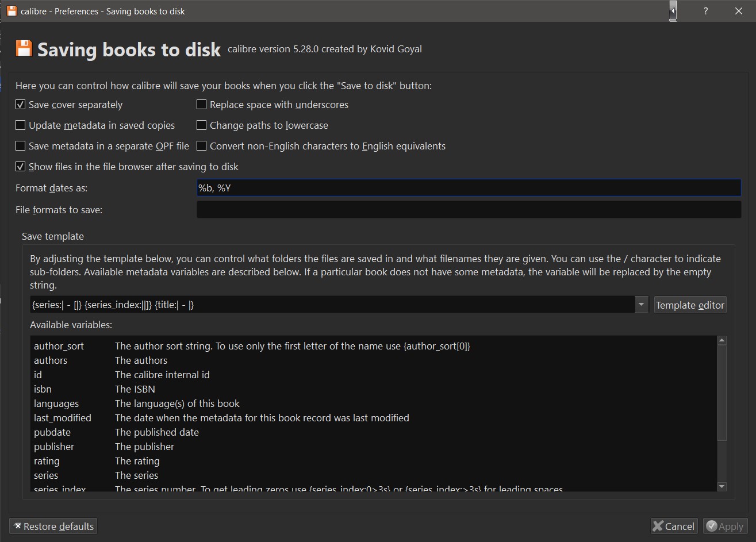
Task: Click the X icon on the Cancel button
Action: coord(658,526)
